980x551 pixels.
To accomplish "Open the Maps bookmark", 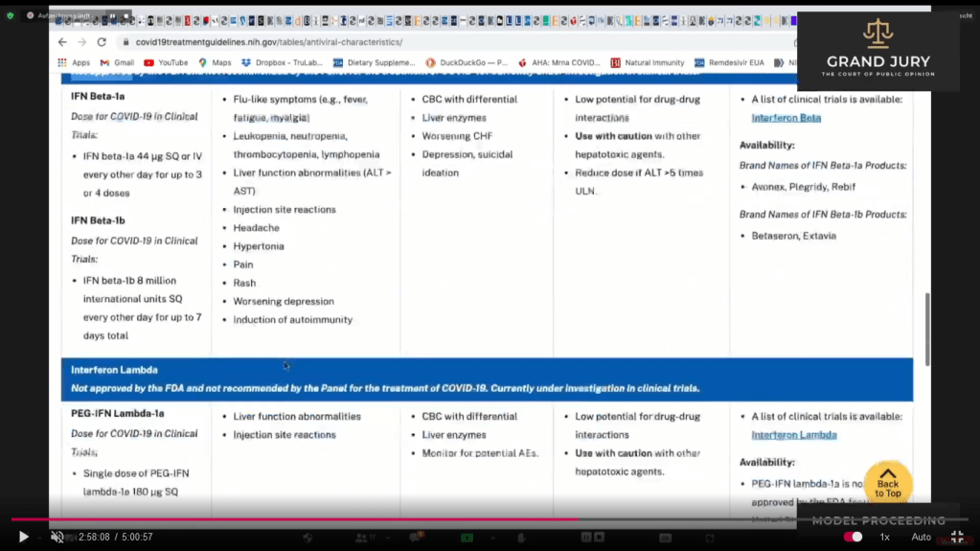I will 215,63.
